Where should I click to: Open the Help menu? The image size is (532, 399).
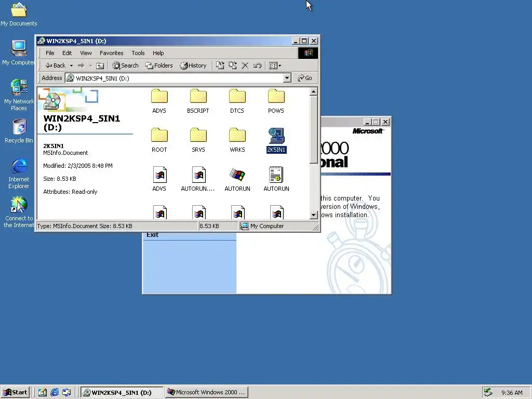(x=158, y=53)
